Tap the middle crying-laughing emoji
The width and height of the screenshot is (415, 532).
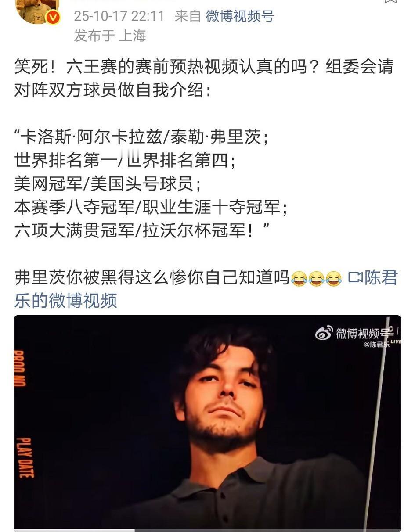point(317,279)
